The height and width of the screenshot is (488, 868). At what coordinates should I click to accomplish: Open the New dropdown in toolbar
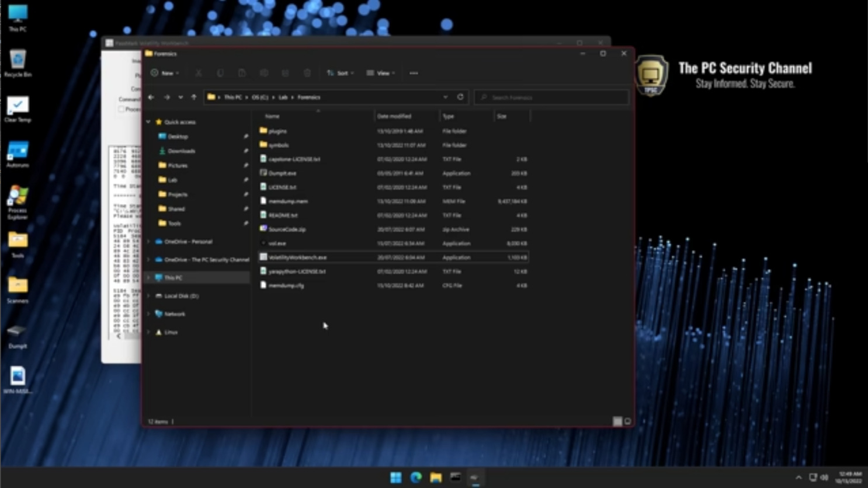click(x=165, y=73)
